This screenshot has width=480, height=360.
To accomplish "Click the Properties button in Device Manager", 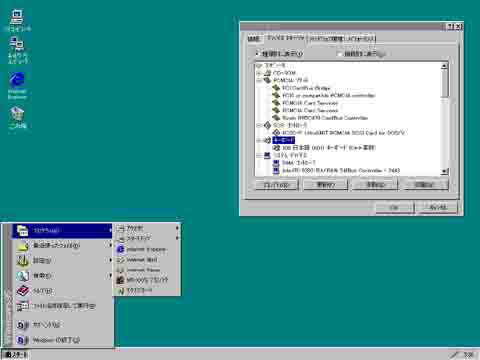I will click(277, 185).
